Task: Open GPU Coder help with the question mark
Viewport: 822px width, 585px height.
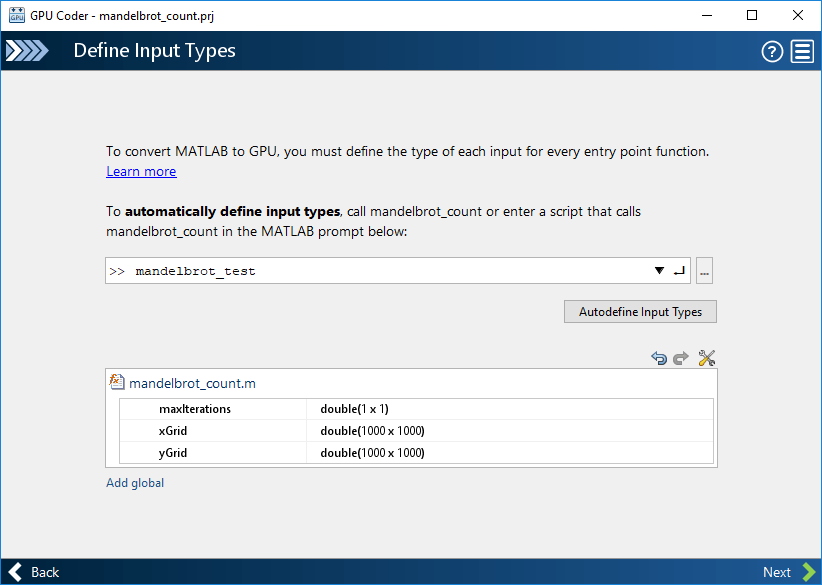Action: (x=771, y=51)
